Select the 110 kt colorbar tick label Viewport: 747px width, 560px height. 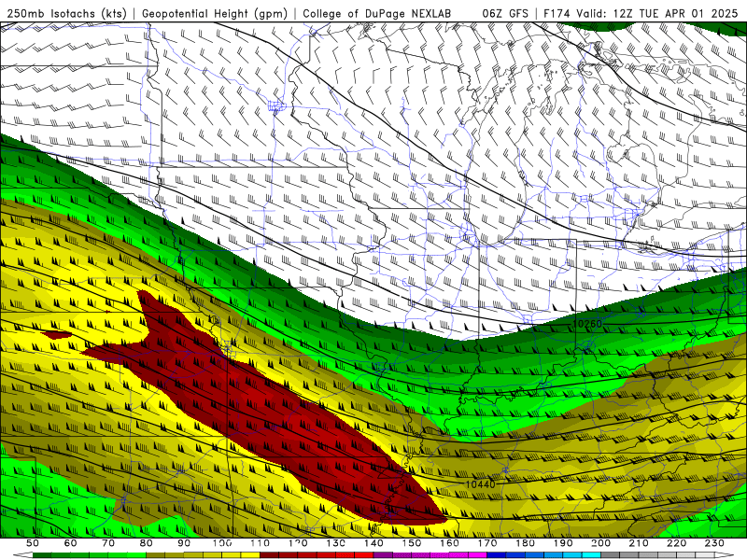[x=261, y=543]
